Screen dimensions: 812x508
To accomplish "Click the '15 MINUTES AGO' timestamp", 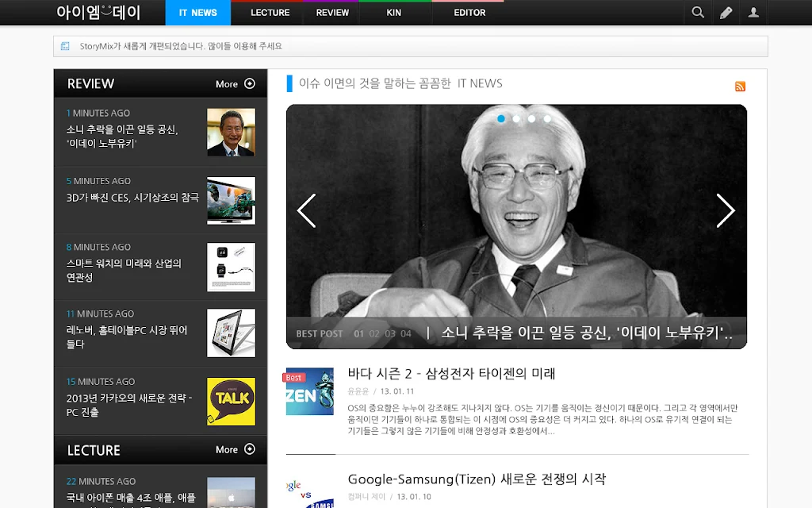I will pos(101,382).
